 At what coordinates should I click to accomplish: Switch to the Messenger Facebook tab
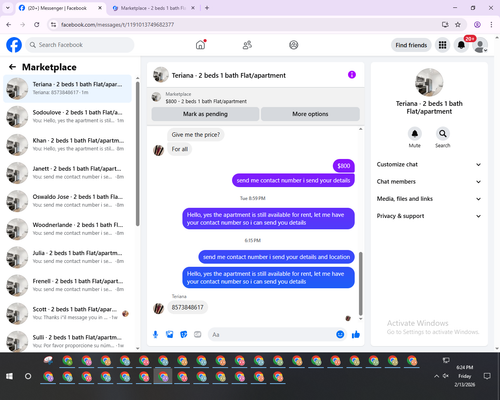coord(60,8)
